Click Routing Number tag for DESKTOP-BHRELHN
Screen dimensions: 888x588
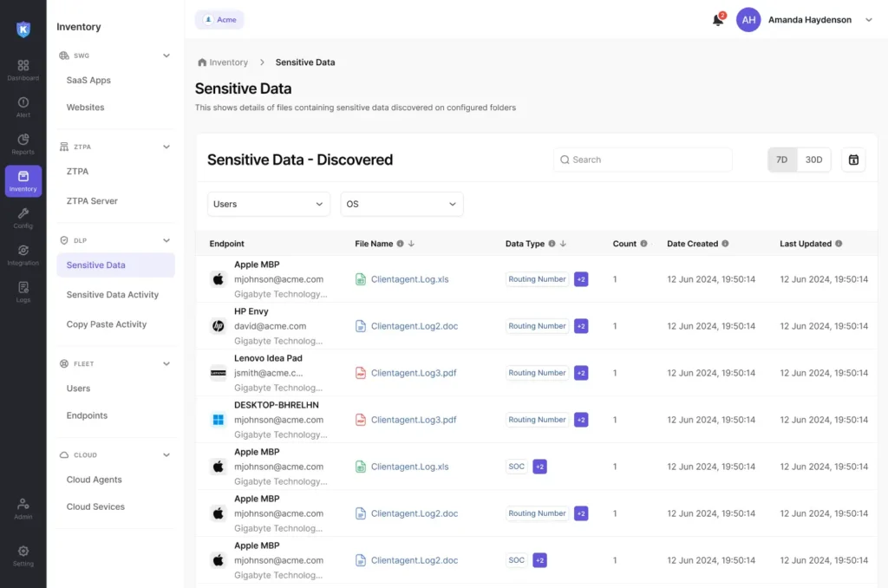[x=537, y=420]
